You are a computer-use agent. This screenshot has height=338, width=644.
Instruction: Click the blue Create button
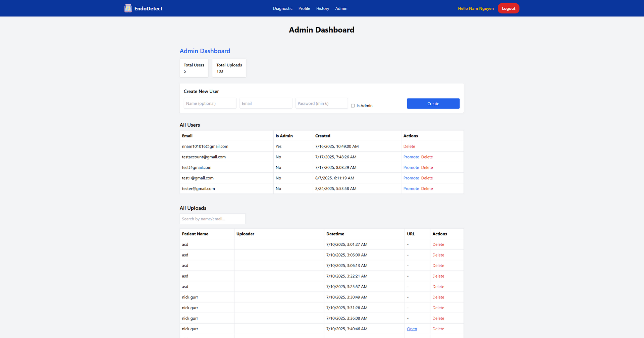click(433, 104)
